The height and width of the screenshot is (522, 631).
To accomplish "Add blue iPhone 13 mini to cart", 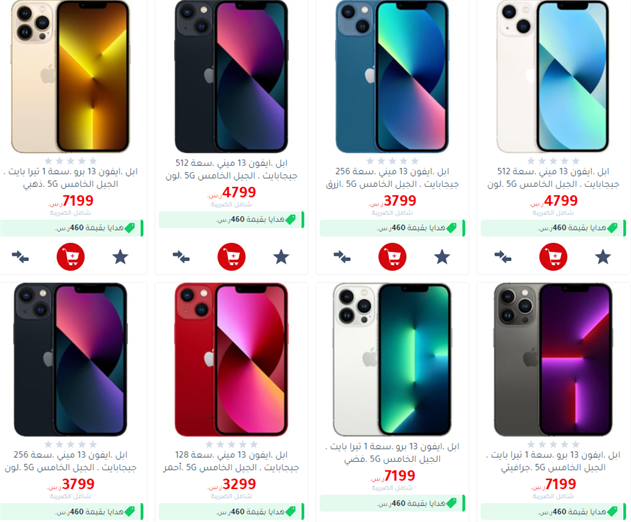I will 392,257.
